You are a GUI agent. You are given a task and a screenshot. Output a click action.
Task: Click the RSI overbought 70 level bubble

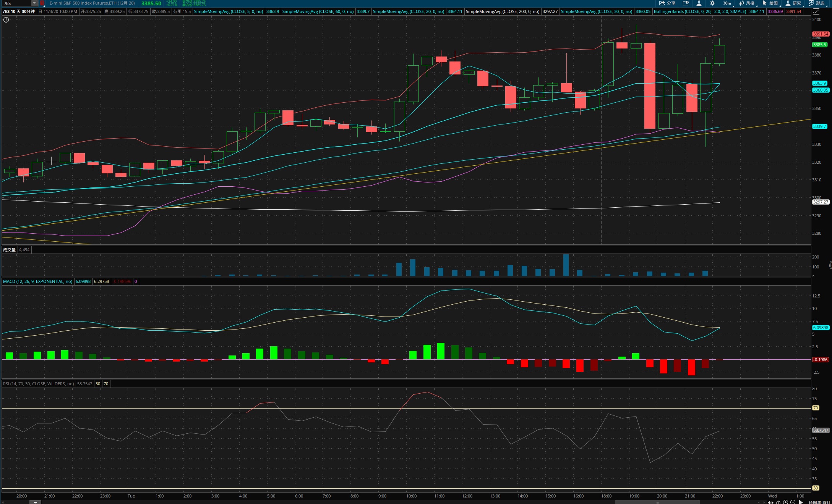point(816,408)
